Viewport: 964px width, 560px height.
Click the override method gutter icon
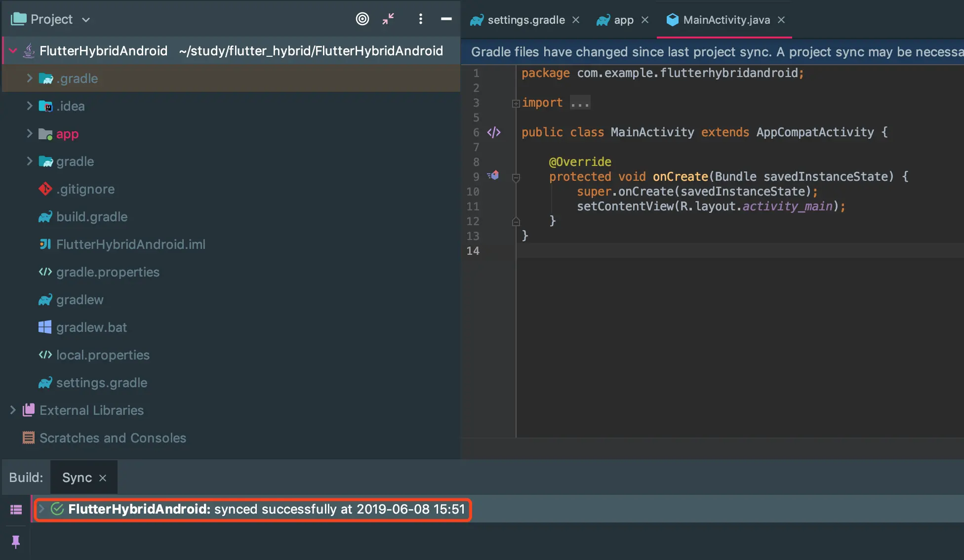493,175
